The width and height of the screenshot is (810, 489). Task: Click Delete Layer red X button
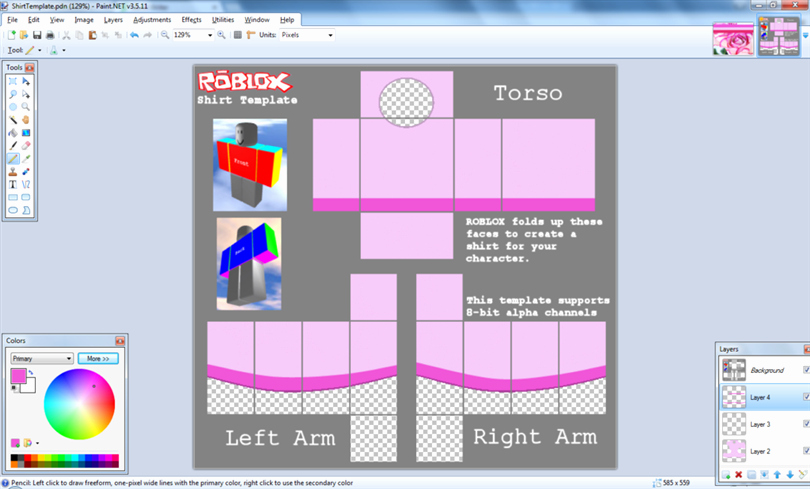(x=739, y=475)
